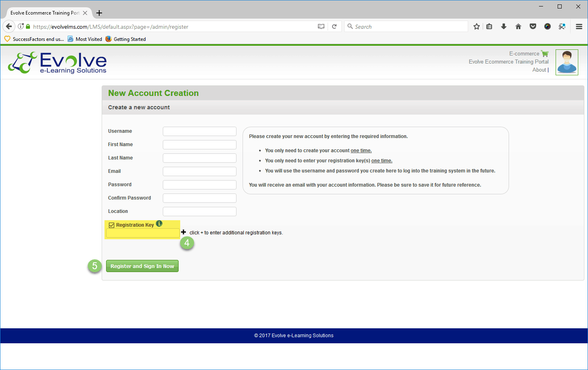Click the Username input field
This screenshot has height=370, width=588.
click(x=199, y=132)
